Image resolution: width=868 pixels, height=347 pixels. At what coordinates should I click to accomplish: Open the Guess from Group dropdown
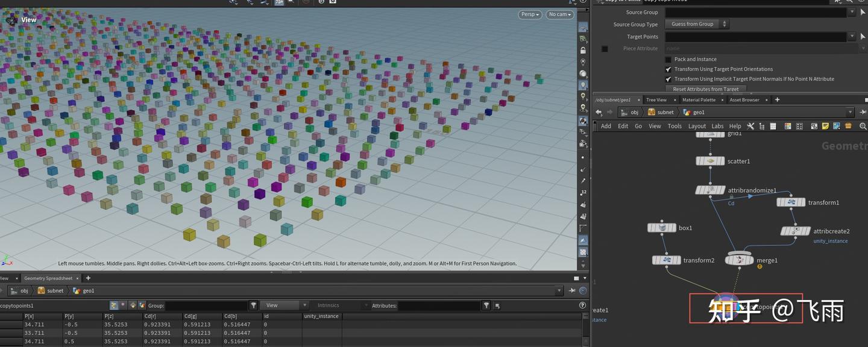point(696,23)
